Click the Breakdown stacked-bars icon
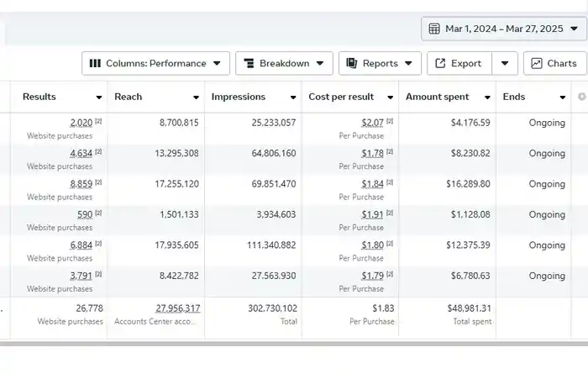Viewport: 588px width, 374px height. pyautogui.click(x=249, y=63)
